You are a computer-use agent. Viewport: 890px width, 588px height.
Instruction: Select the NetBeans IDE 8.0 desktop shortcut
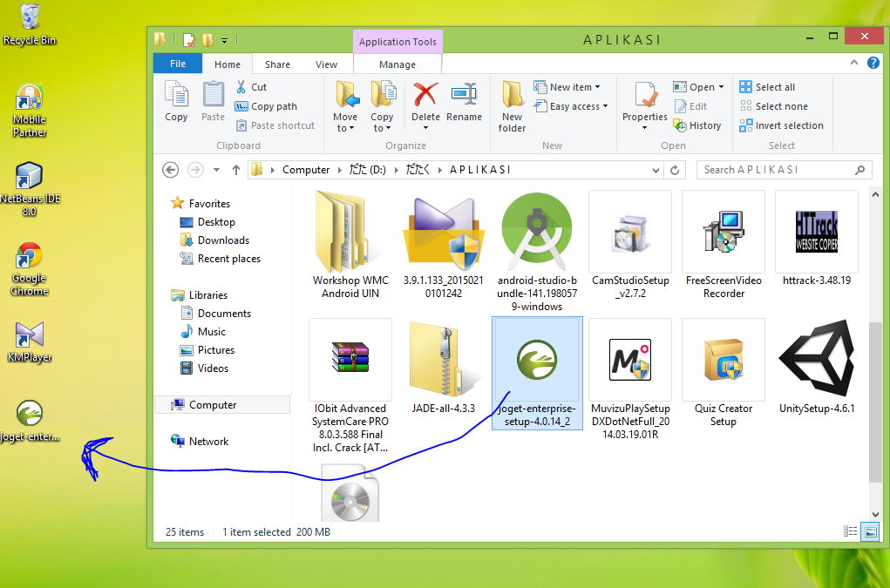(x=30, y=190)
